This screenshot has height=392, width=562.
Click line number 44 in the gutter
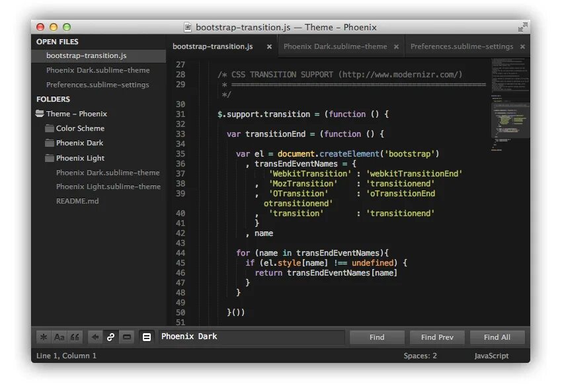pyautogui.click(x=181, y=253)
